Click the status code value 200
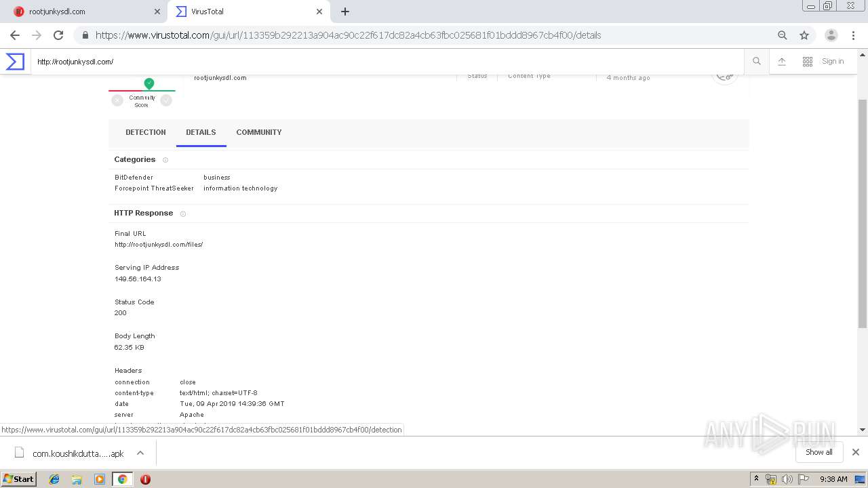Image resolution: width=868 pixels, height=488 pixels. [x=121, y=313]
